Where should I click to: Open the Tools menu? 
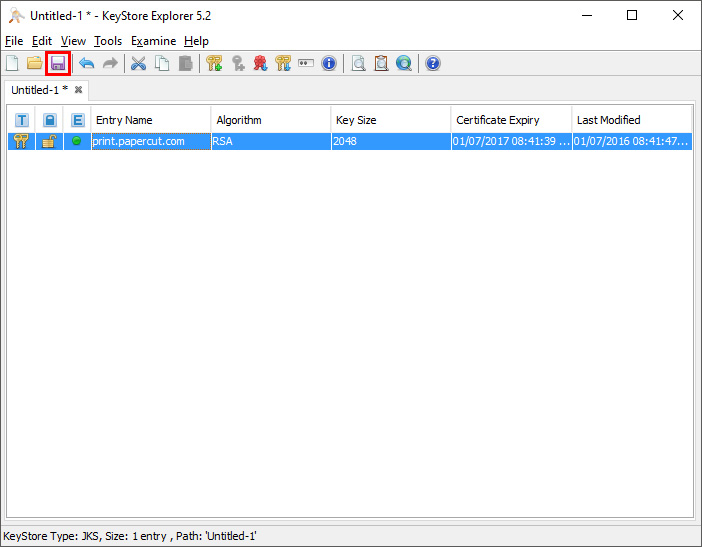(108, 41)
